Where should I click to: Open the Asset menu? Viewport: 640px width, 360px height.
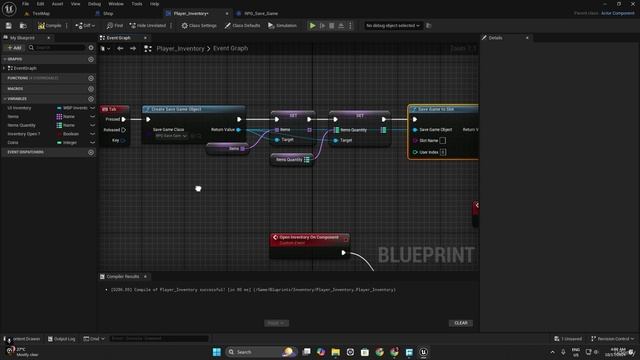coord(58,4)
